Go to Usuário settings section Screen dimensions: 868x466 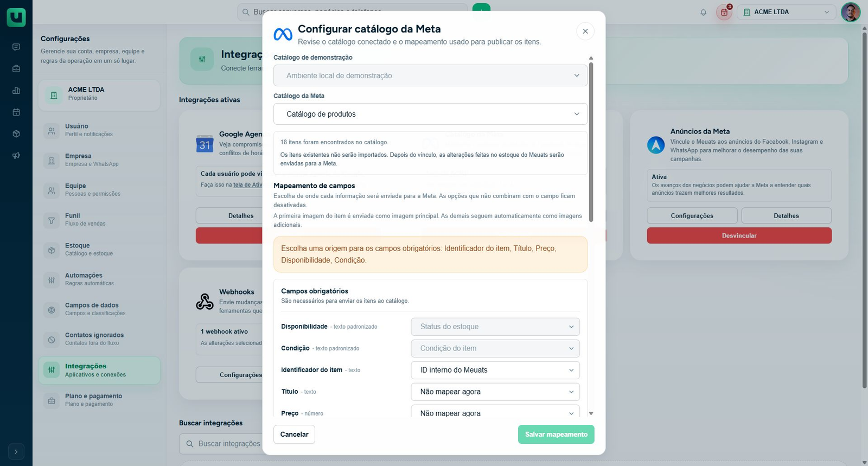pos(99,130)
